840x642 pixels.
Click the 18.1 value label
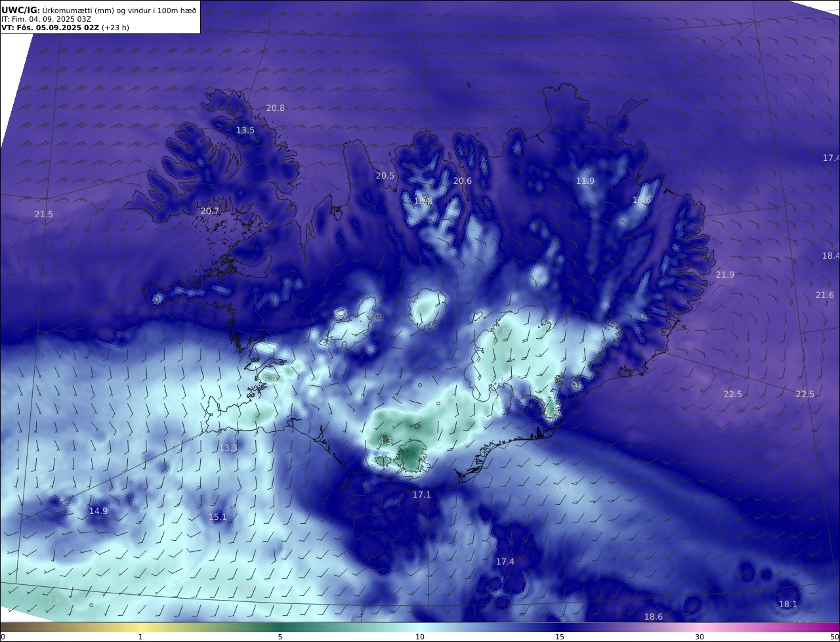788,605
